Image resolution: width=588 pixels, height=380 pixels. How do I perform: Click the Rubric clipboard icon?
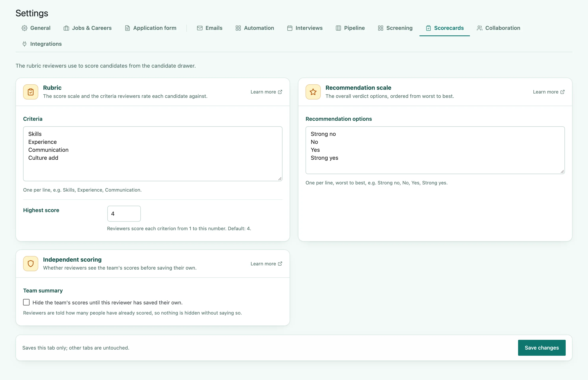pos(31,92)
